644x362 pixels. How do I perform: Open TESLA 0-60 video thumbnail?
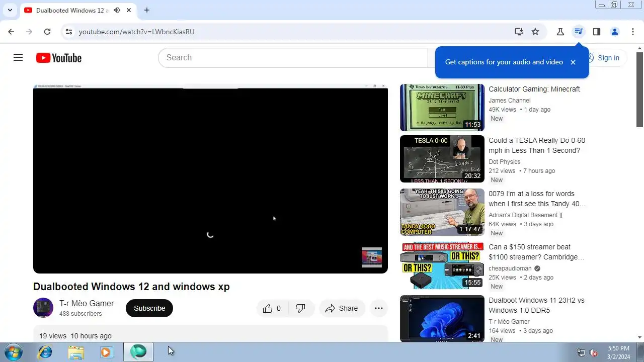click(442, 159)
